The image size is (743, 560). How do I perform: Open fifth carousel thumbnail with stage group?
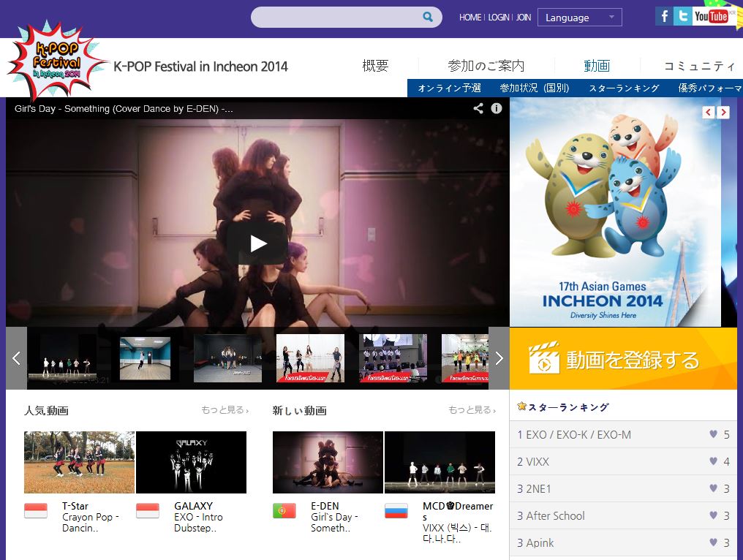[x=393, y=358]
